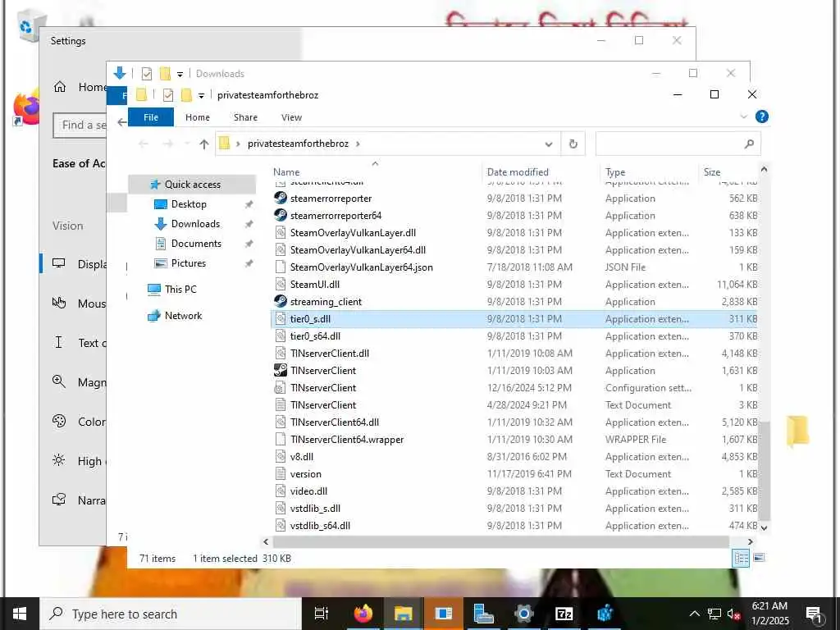Click the clock showing 6:21 AM

(769, 606)
